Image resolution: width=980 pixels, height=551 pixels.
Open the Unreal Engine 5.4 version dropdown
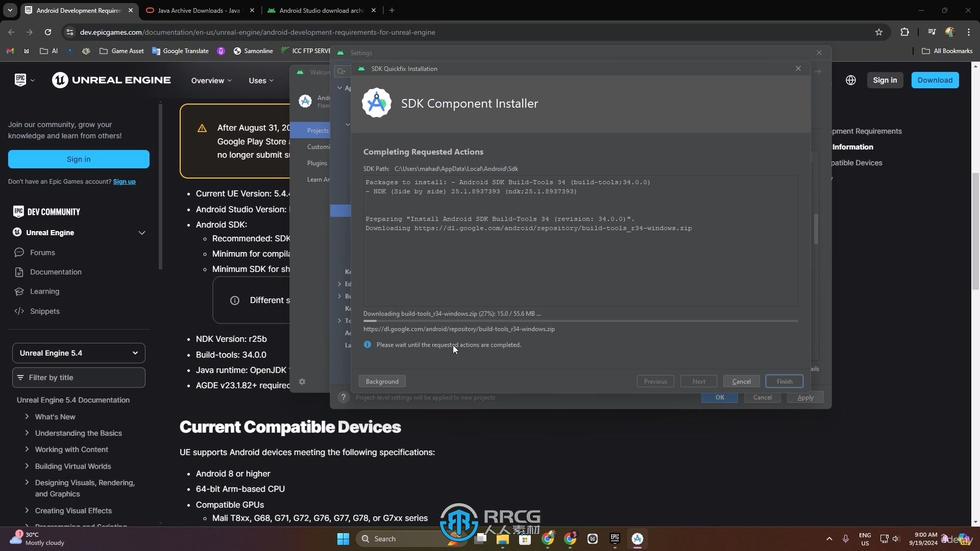pyautogui.click(x=79, y=353)
